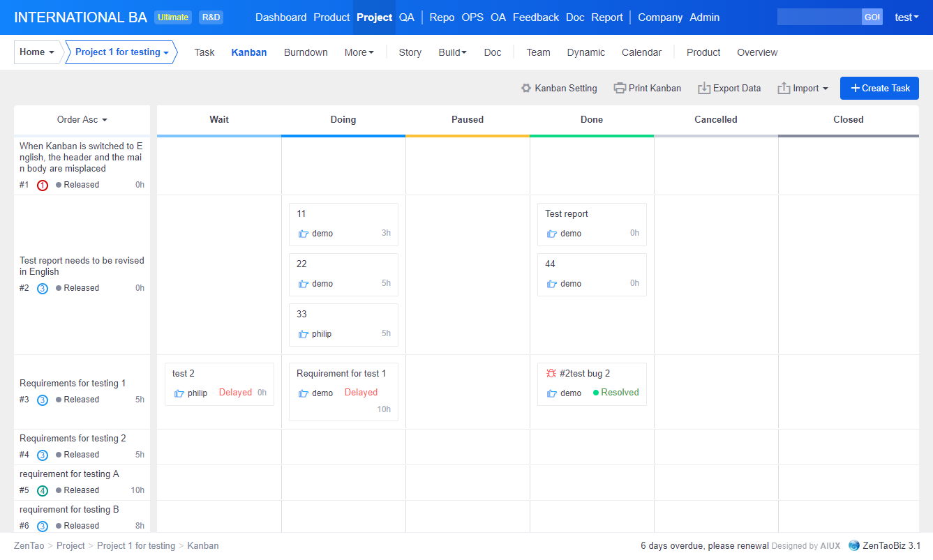Viewport: 933px width, 560px height.
Task: Expand the More menu in the project toolbar
Action: 359,52
